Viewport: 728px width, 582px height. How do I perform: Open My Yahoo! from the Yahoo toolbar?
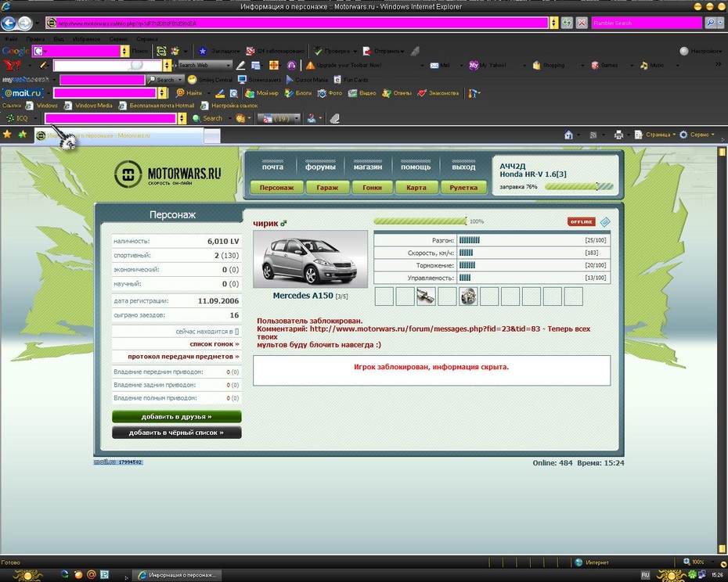[487, 66]
